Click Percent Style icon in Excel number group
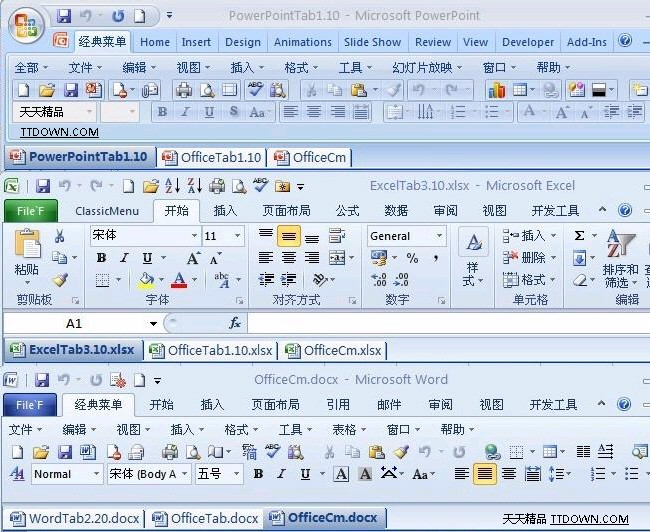The width and height of the screenshot is (650, 532). [412, 258]
